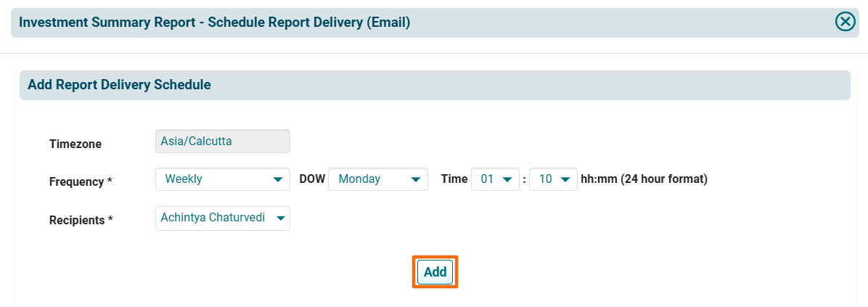Click the Frequency field label
868x307 pixels.
(x=81, y=181)
